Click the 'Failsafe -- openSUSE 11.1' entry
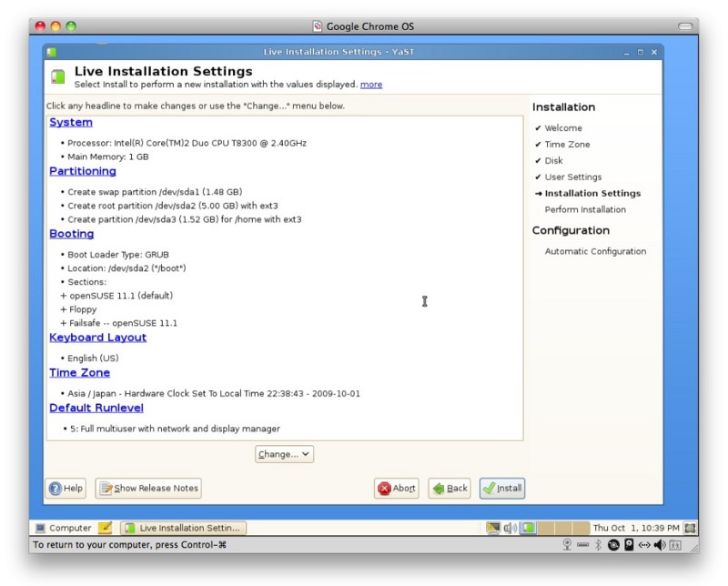Viewport: 728px width, 586px height. pos(124,323)
